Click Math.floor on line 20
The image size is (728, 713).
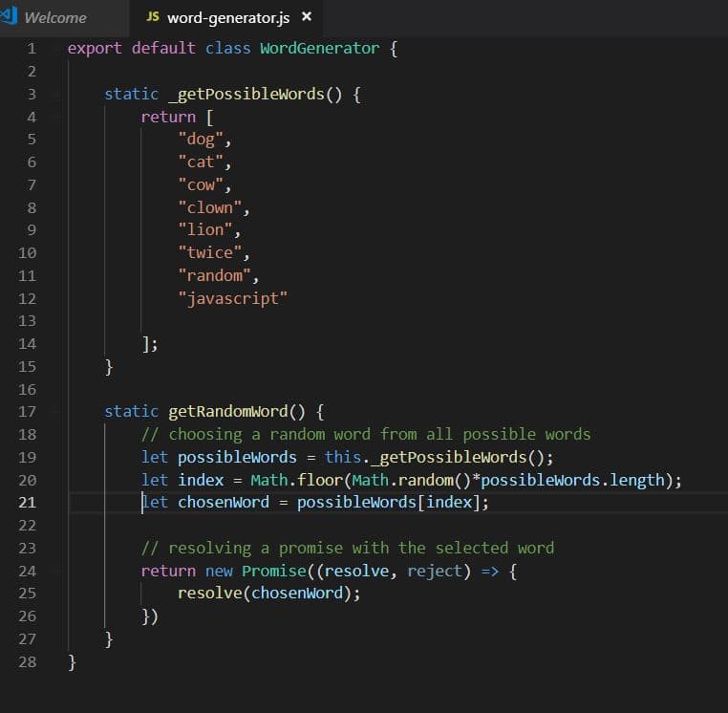coord(296,480)
